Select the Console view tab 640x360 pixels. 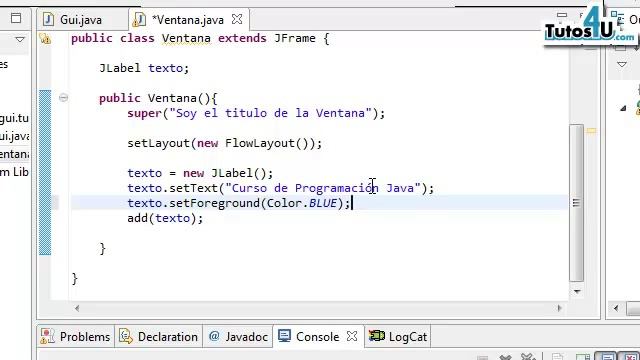pyautogui.click(x=318, y=337)
